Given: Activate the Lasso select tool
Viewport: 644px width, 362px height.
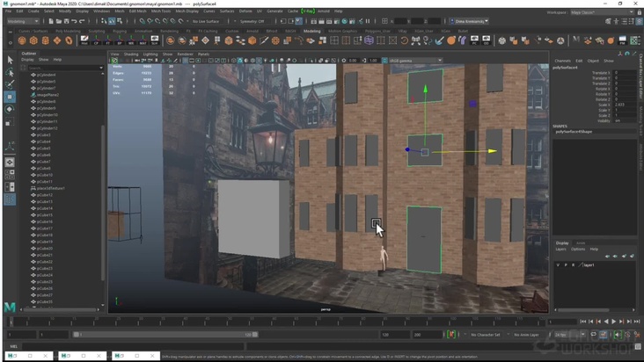Looking at the screenshot, I should click(10, 73).
